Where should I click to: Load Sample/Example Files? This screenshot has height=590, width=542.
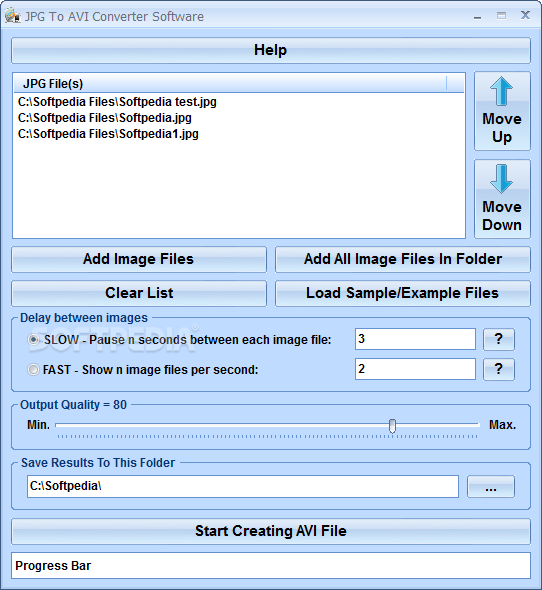click(x=403, y=293)
